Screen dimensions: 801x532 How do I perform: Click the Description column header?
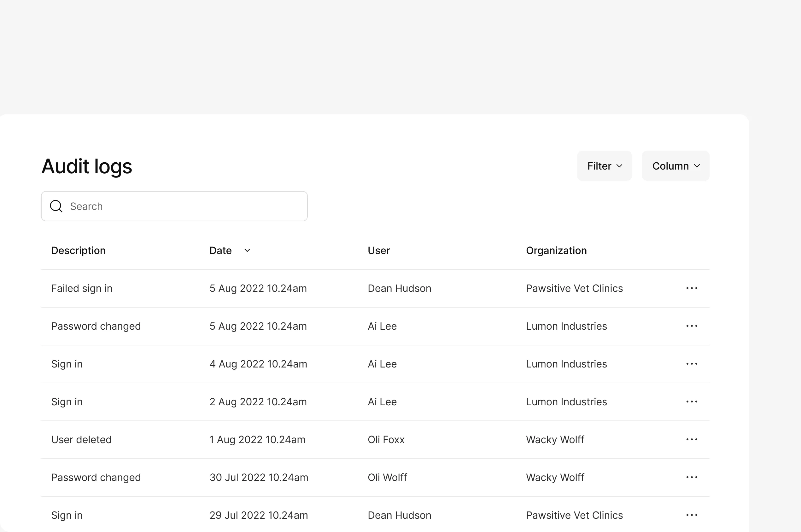pos(79,250)
